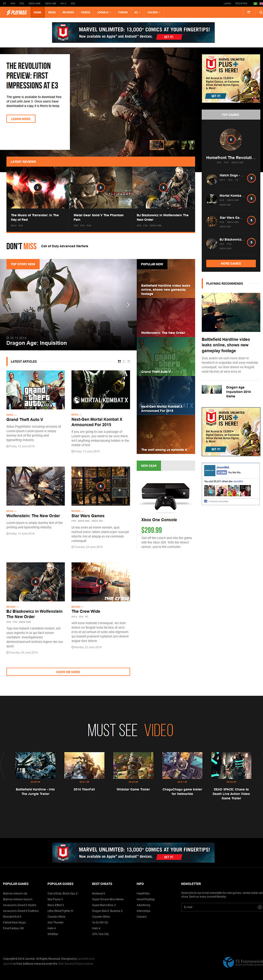
Task: Select the UK flag language icon
Action: point(261,3)
